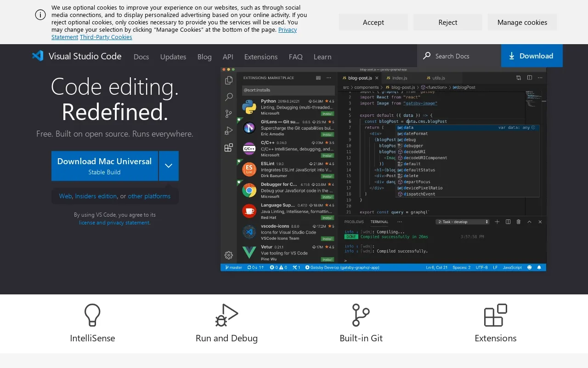Click the Debugger for Chrome extension icon

249,190
